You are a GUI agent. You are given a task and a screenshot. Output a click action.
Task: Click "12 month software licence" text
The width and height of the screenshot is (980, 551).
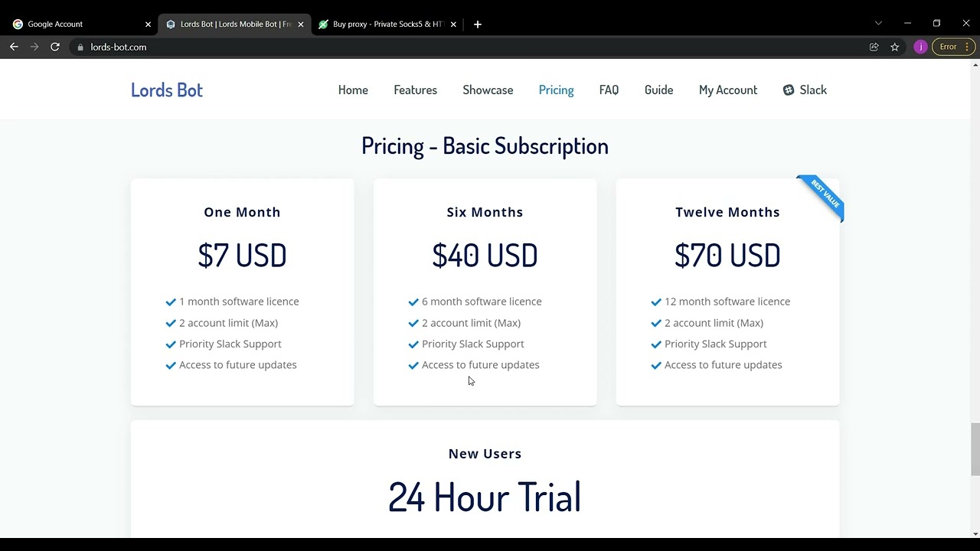727,302
